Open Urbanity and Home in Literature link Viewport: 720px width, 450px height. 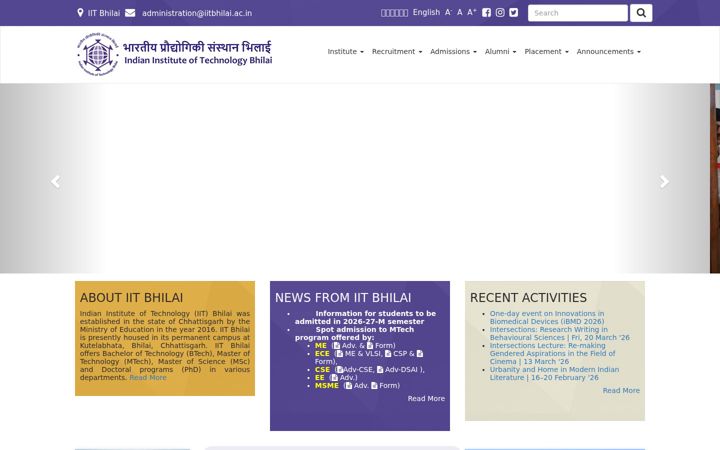tap(554, 373)
